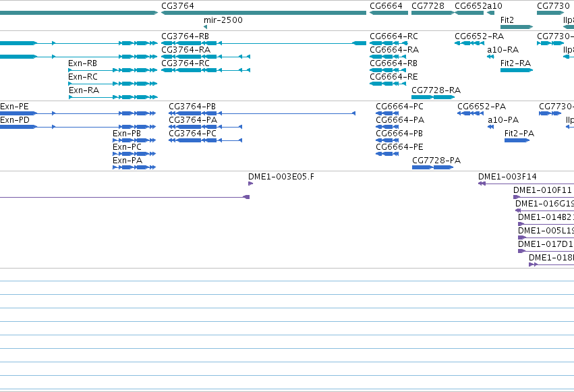Select transcript CG3764-RB

[264, 43]
